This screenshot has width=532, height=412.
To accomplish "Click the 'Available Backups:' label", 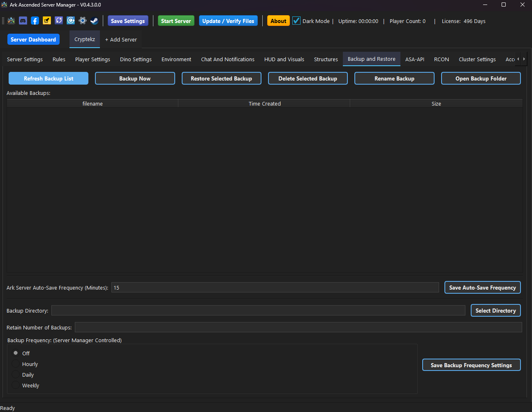I will (x=28, y=93).
